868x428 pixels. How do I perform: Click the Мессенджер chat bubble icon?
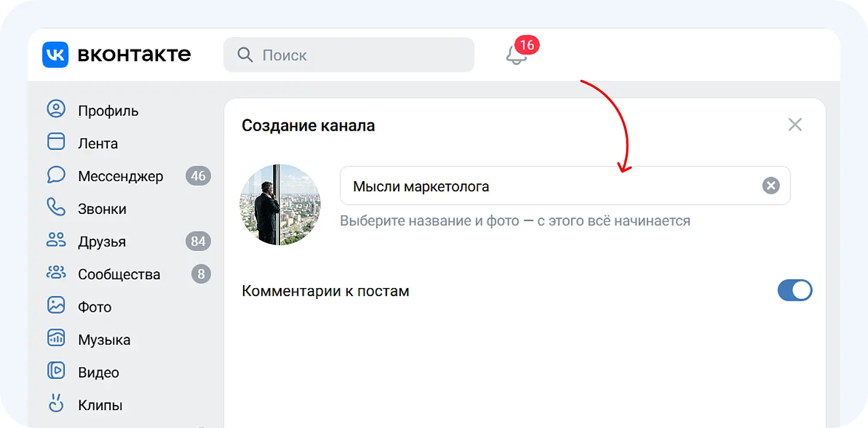click(56, 175)
